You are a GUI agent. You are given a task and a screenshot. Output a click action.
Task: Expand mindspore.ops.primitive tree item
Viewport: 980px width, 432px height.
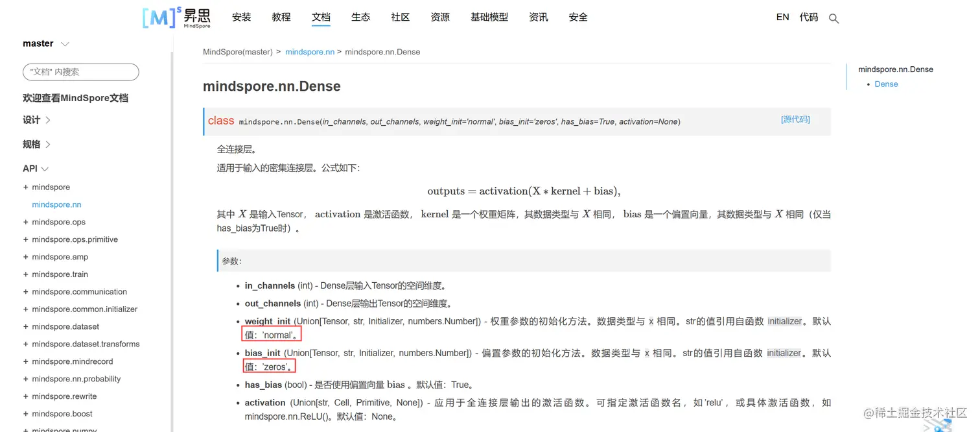click(26, 239)
